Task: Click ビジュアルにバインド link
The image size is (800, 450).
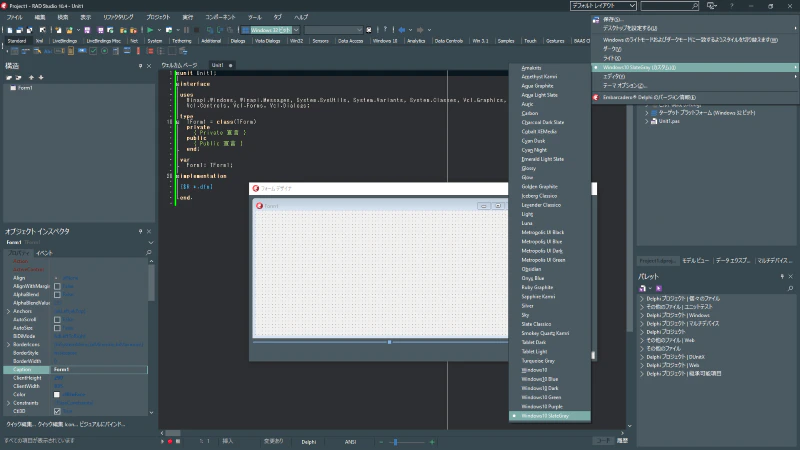Action: tap(101, 424)
